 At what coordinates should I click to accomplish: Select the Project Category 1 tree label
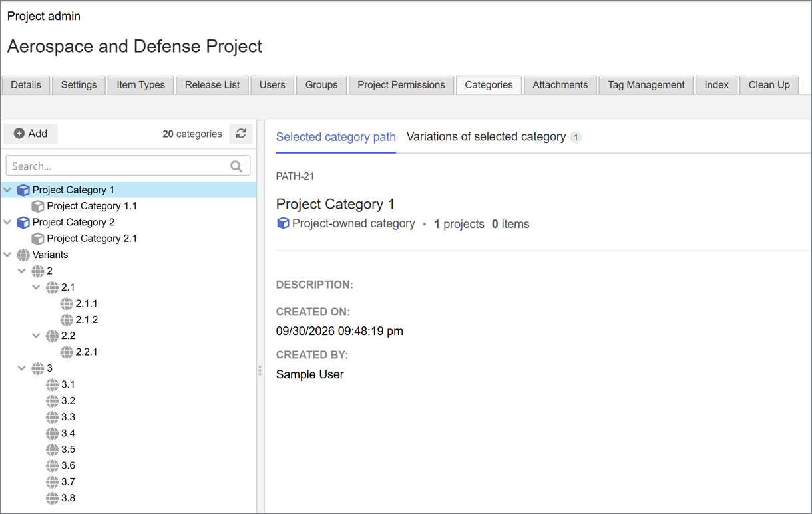(x=73, y=190)
